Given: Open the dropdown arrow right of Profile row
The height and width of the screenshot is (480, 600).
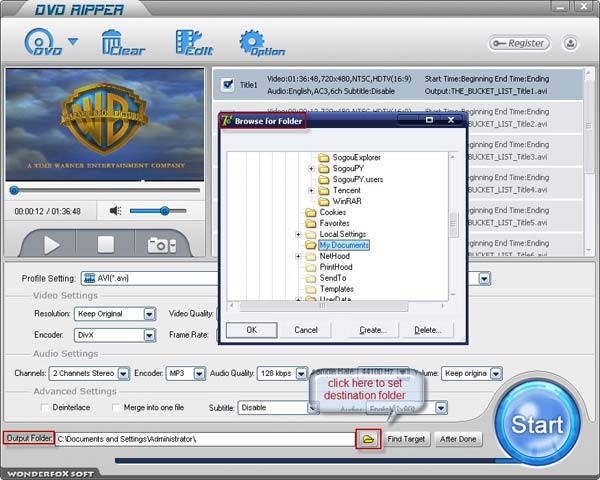Looking at the screenshot, I should pos(484,278).
